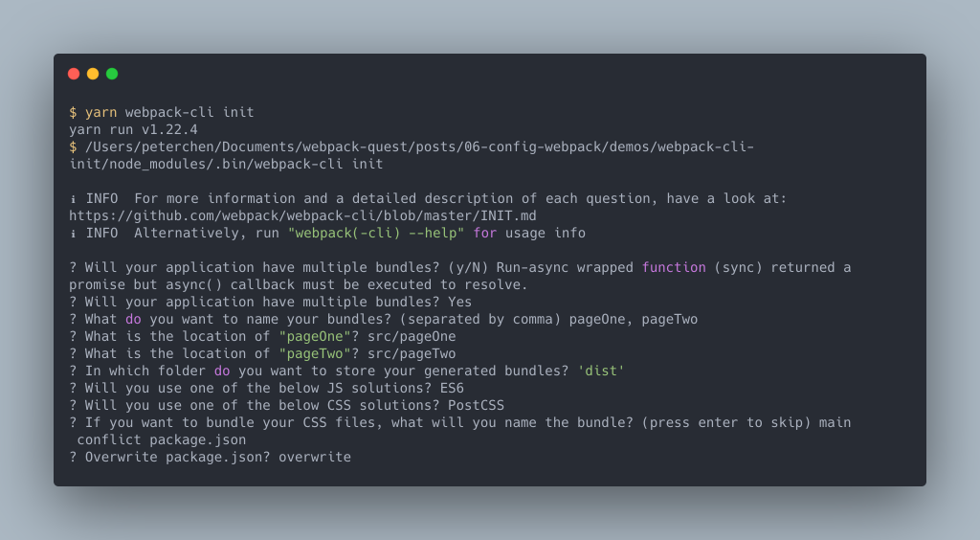Click the green maximize window dot
The image size is (980, 540).
click(112, 74)
